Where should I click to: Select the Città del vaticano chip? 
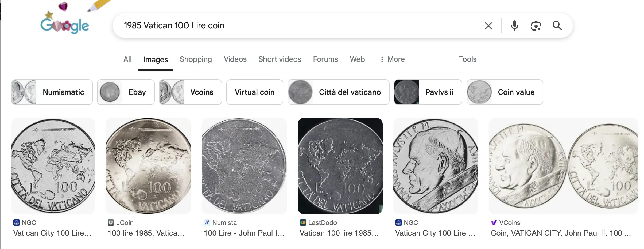pyautogui.click(x=338, y=92)
